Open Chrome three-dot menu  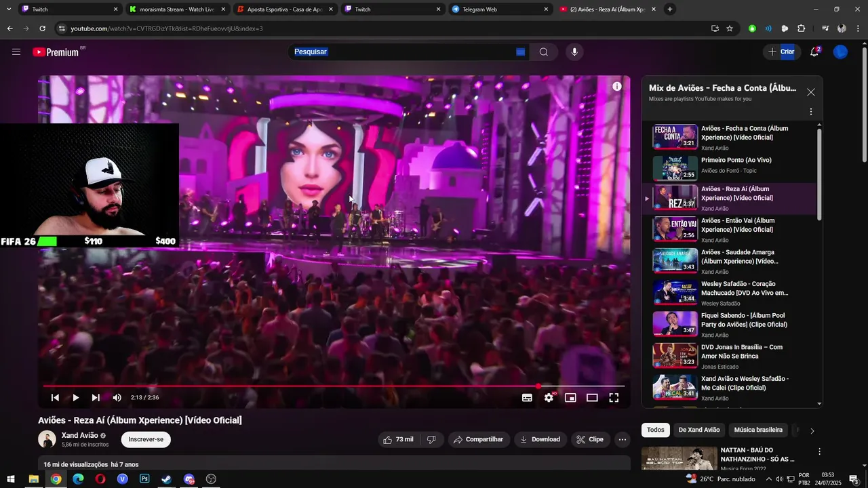point(859,28)
